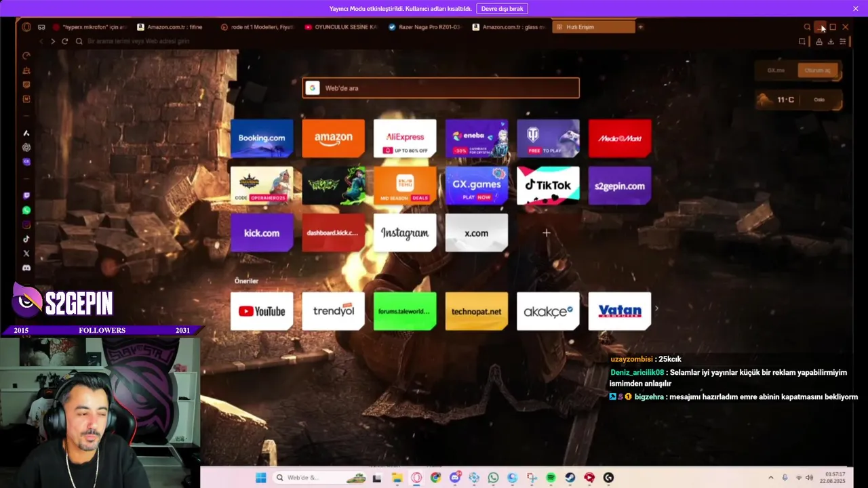Open File Explorer from the taskbar
This screenshot has width=868, height=488.
click(x=397, y=478)
